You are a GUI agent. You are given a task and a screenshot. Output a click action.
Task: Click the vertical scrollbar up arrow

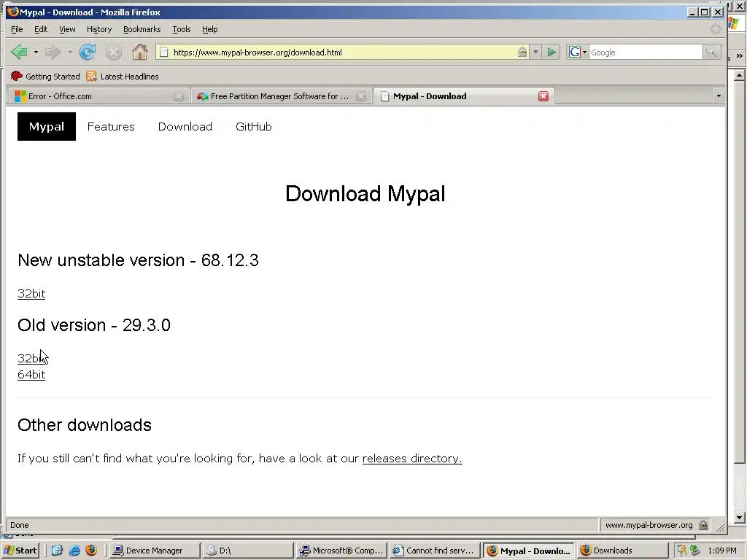(x=740, y=75)
